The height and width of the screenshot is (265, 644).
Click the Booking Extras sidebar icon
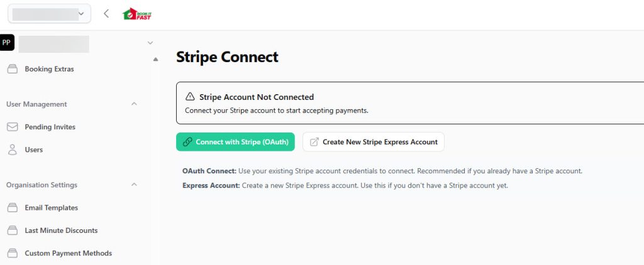(12, 69)
